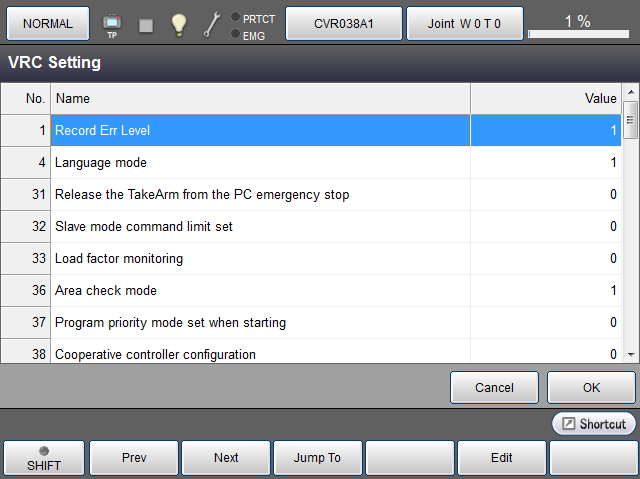Confirm settings with the OK button
The image size is (640, 479).
[x=591, y=387]
